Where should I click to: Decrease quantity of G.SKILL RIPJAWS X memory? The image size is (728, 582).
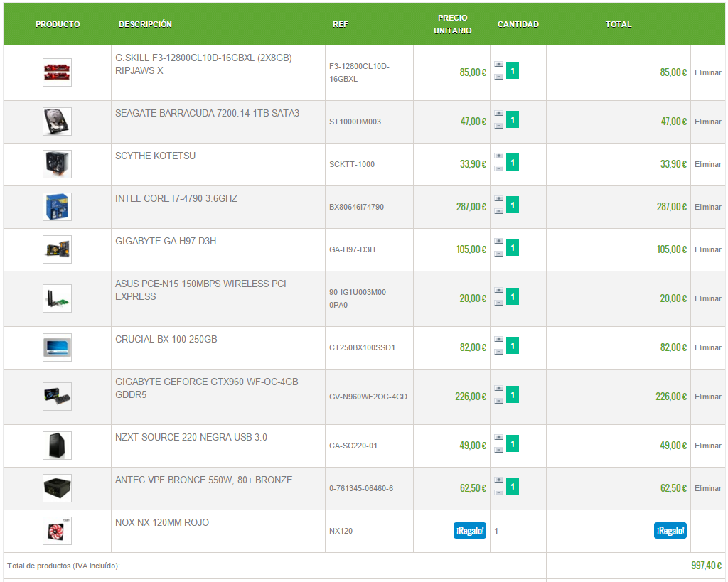(498, 77)
